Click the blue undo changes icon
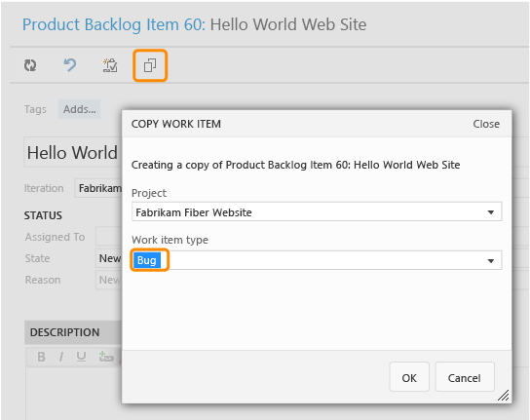This screenshot has height=420, width=530. click(x=70, y=65)
